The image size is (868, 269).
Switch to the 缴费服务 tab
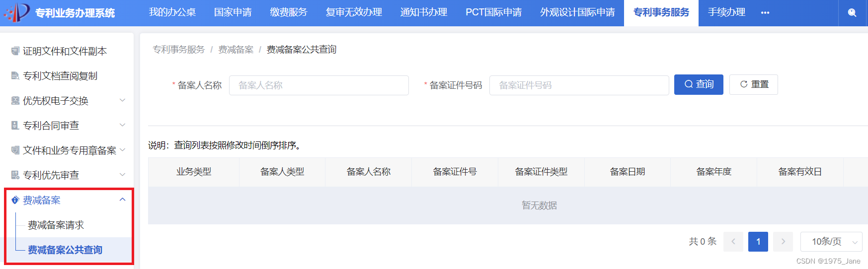[289, 12]
